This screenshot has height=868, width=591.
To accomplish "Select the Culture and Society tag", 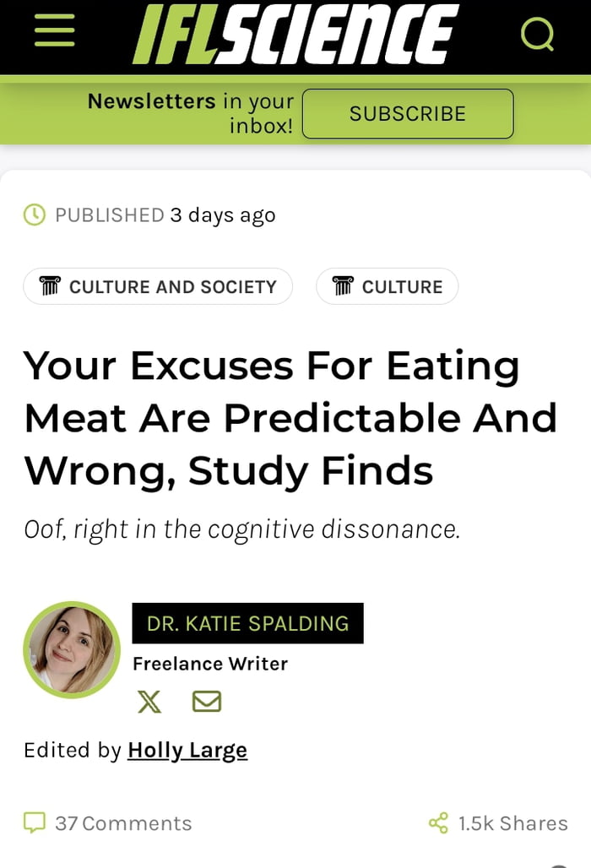I will pyautogui.click(x=158, y=286).
